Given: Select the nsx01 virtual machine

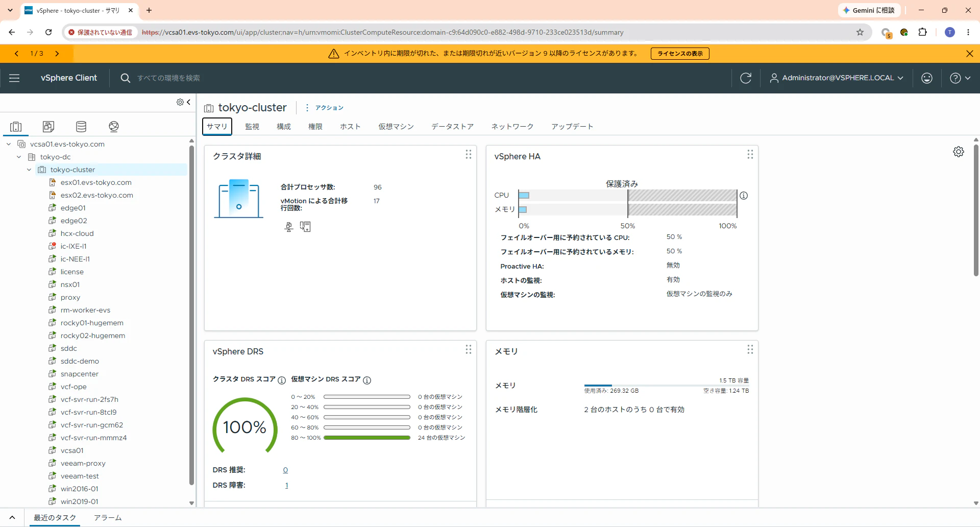Looking at the screenshot, I should (70, 284).
